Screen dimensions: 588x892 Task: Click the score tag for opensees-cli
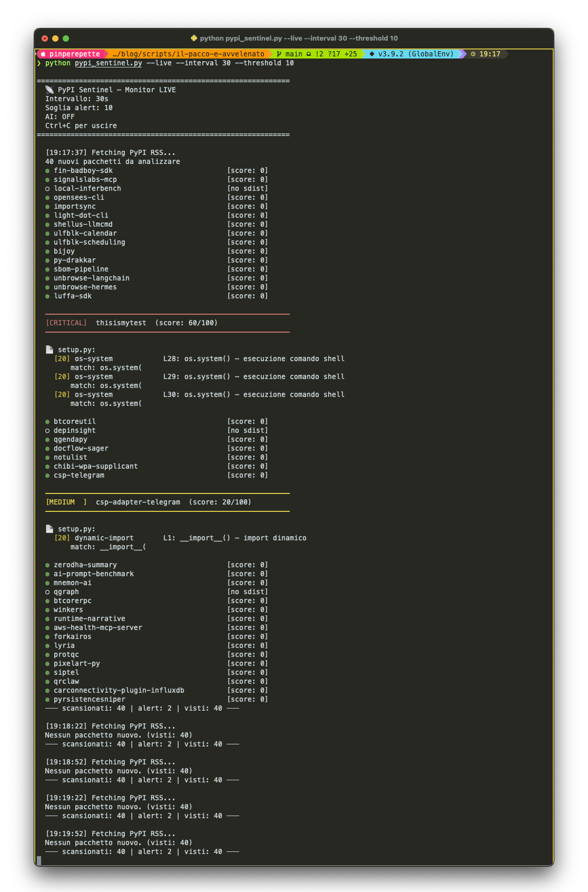248,197
